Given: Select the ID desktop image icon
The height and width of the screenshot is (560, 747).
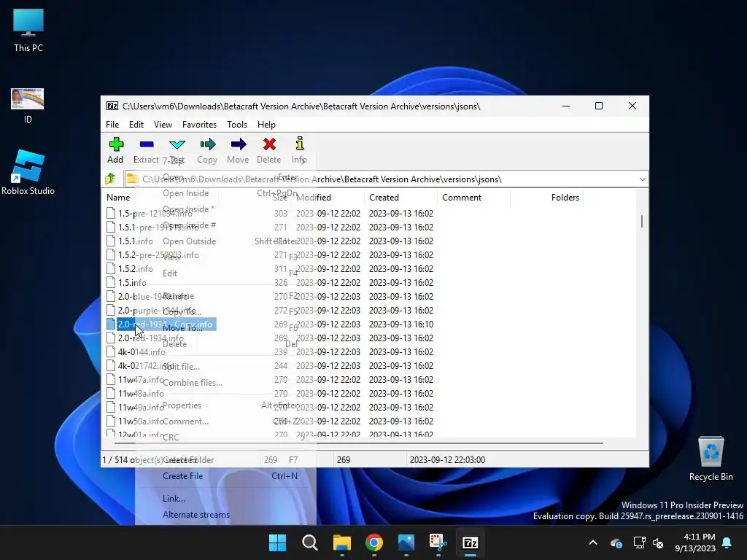Looking at the screenshot, I should (27, 98).
